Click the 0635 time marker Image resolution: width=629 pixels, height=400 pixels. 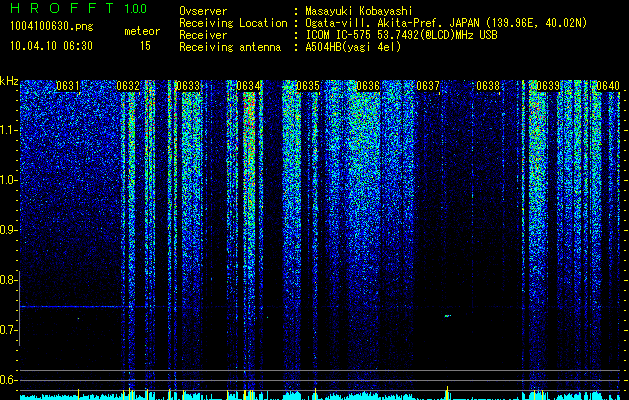point(308,86)
